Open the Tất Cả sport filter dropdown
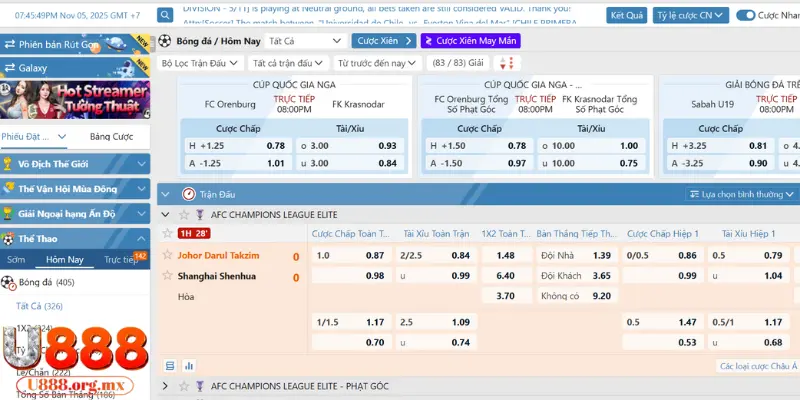 [304, 41]
